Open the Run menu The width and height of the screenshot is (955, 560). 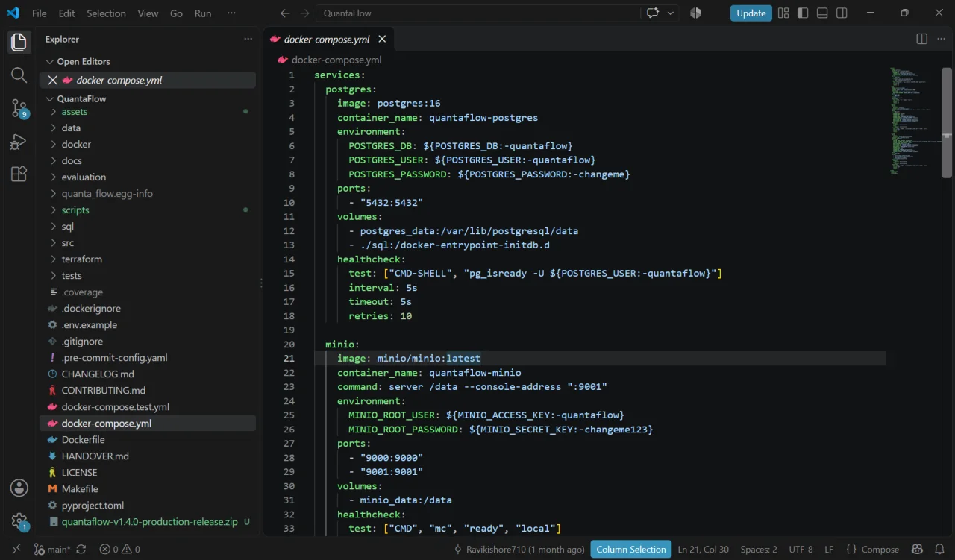(x=202, y=13)
